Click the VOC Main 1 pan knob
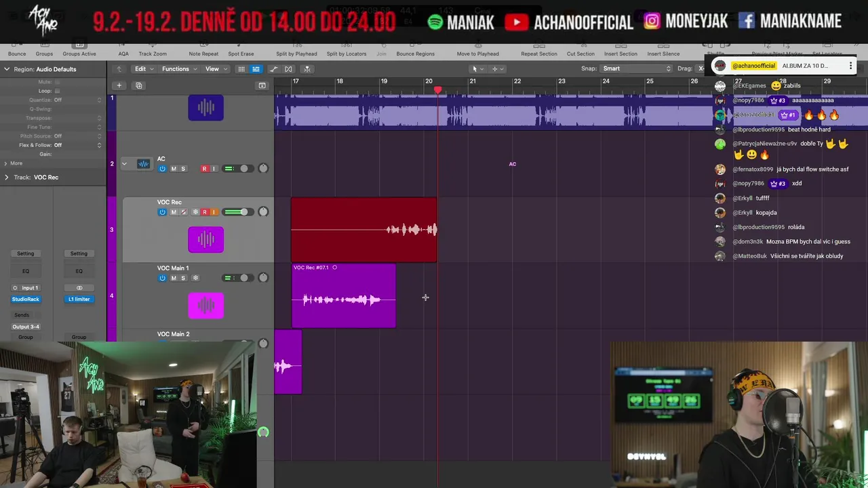 (x=263, y=277)
